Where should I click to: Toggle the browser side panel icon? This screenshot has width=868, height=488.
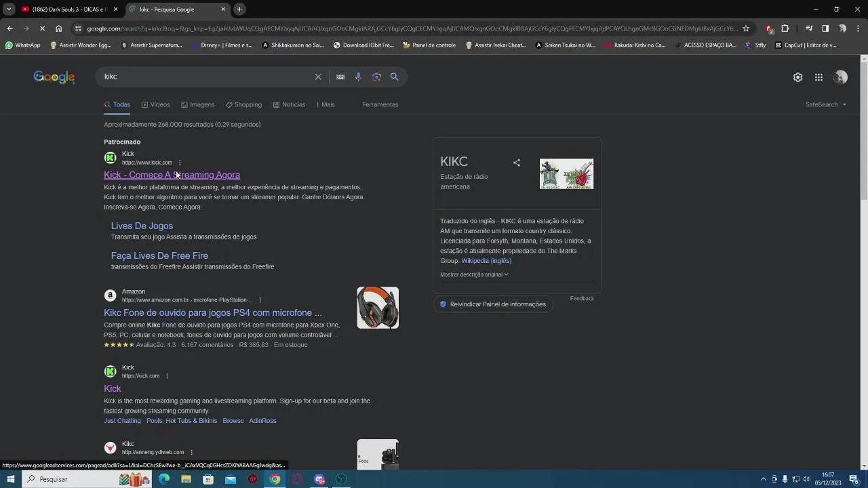[x=825, y=28]
